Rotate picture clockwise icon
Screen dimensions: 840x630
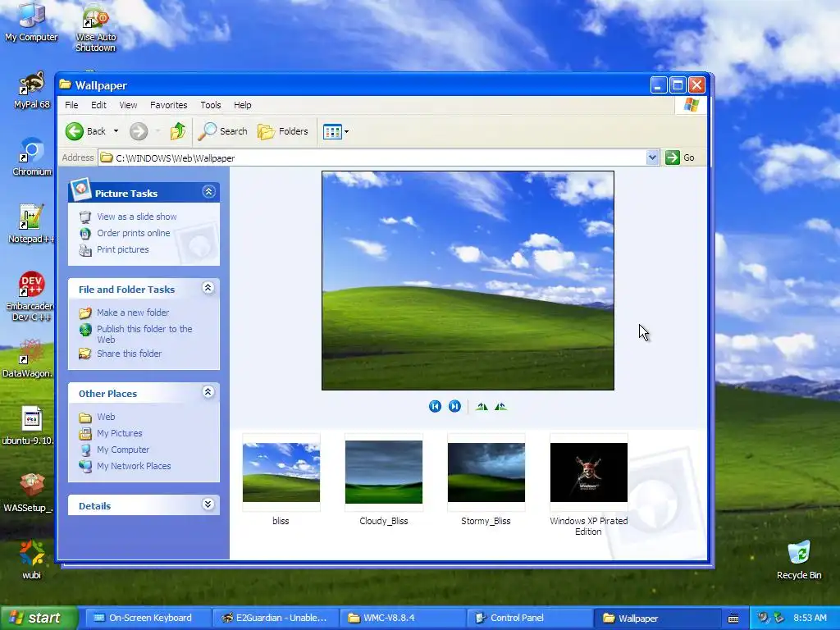point(482,407)
